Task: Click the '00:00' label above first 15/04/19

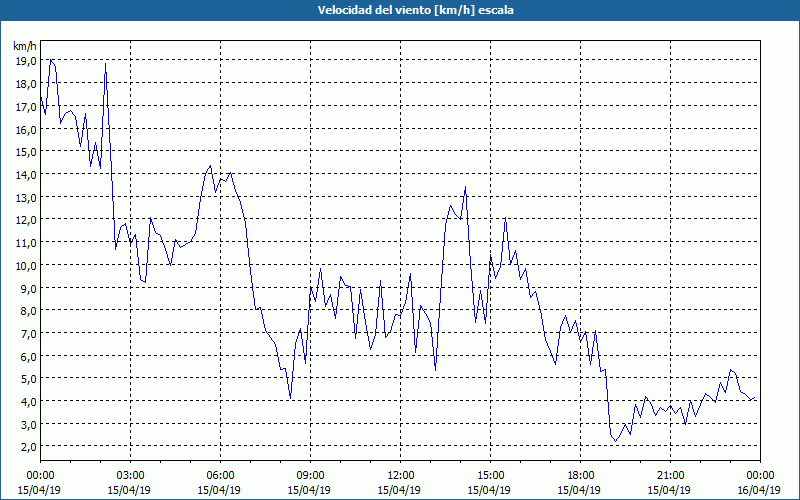Action: coord(40,476)
